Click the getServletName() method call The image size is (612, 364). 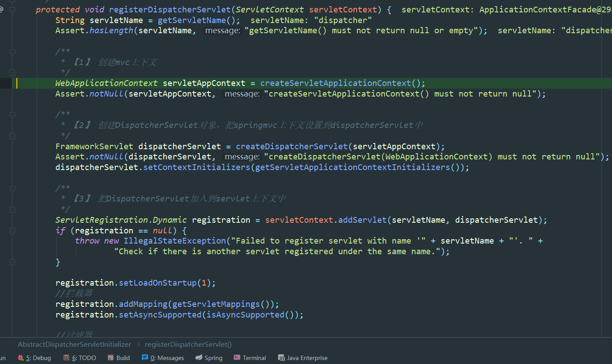pyautogui.click(x=197, y=20)
